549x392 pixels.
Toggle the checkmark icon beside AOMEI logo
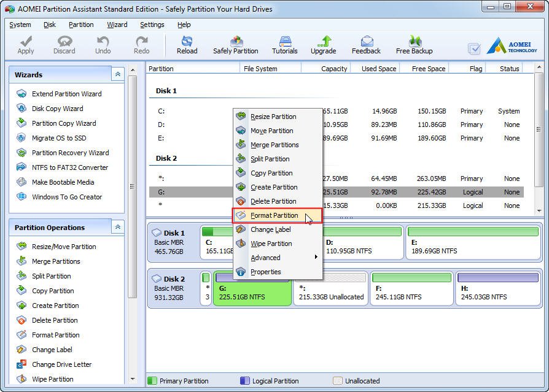[x=474, y=48]
